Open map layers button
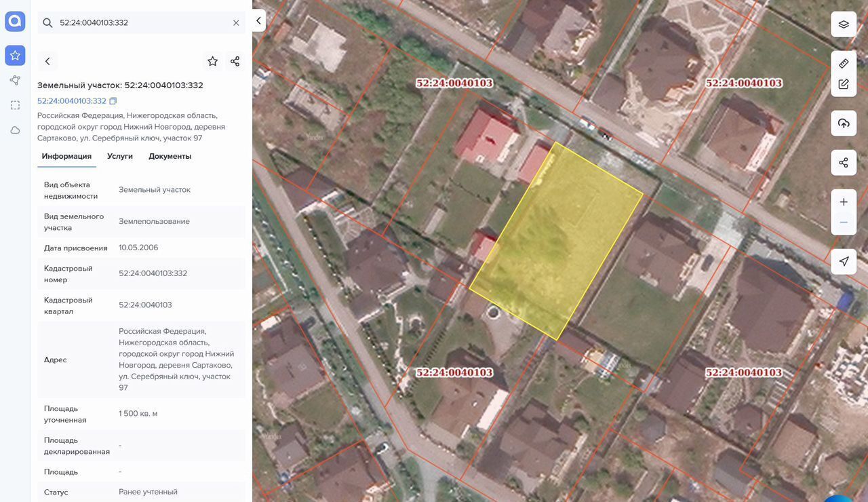868x502 pixels. (844, 24)
